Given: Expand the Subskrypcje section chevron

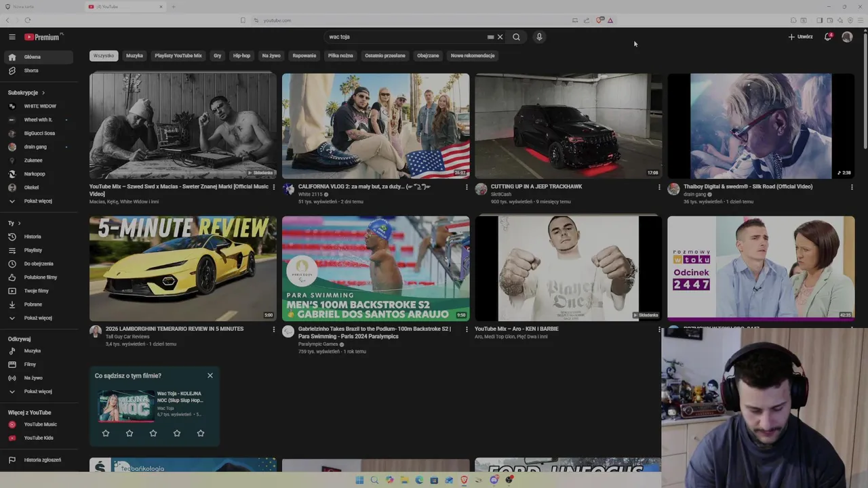Looking at the screenshot, I should point(43,93).
